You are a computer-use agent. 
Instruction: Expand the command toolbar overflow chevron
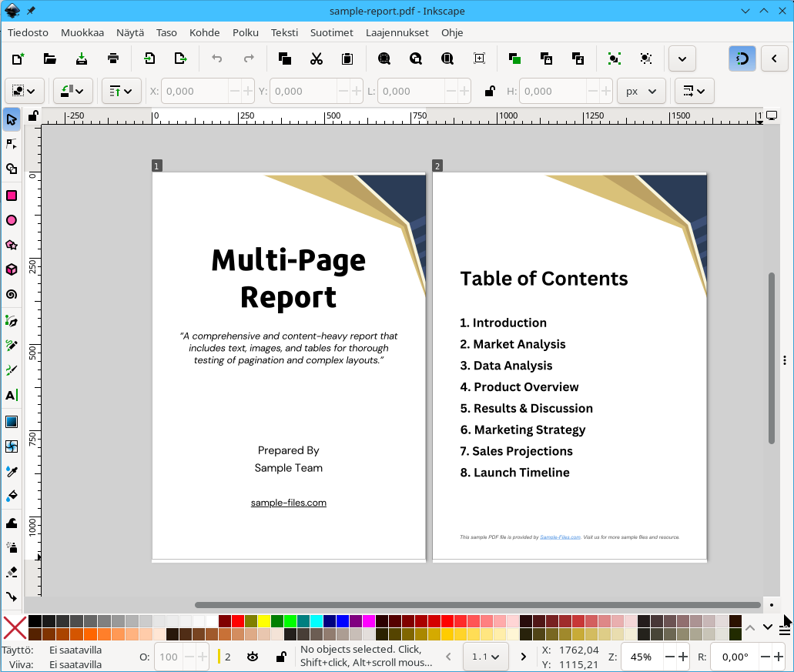(682, 59)
